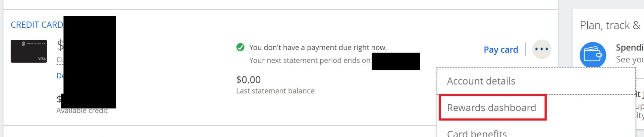Open the CREDIT CARD section heading link
Screen dimensions: 644x137
[x=37, y=25]
